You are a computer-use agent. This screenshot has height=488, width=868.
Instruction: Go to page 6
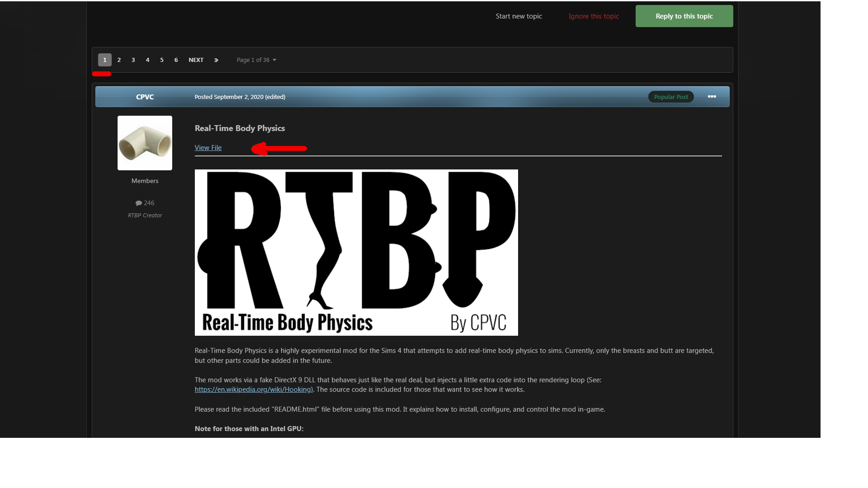tap(176, 60)
